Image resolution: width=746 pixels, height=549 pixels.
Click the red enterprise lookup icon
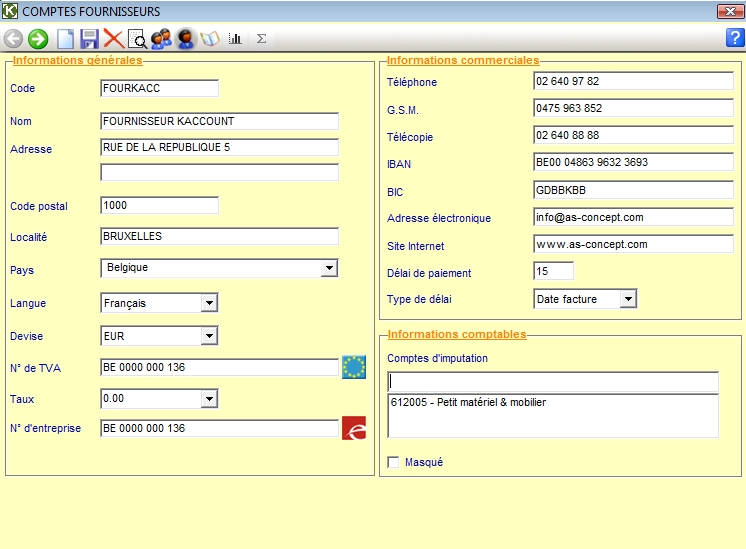(x=354, y=428)
